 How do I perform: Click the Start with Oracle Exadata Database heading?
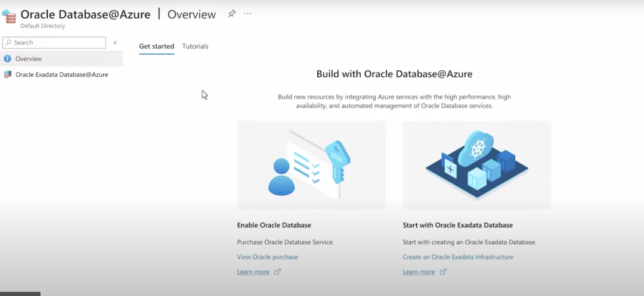[x=457, y=225]
